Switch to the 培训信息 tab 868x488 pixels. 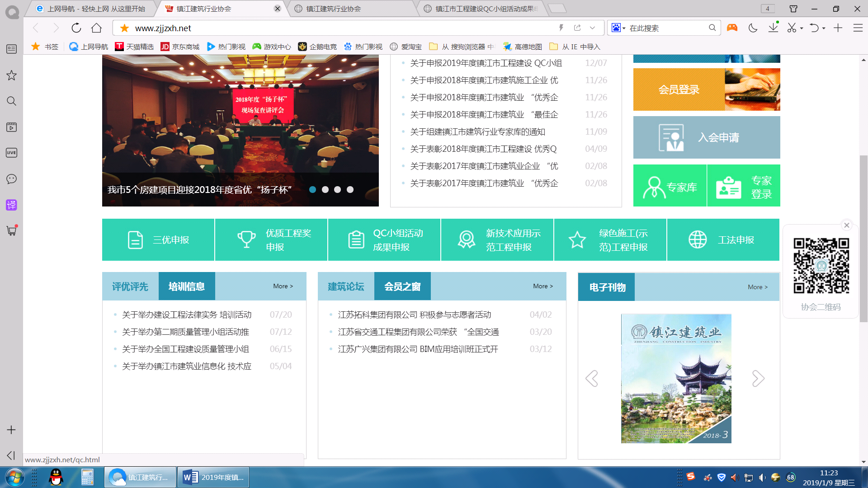tap(186, 286)
